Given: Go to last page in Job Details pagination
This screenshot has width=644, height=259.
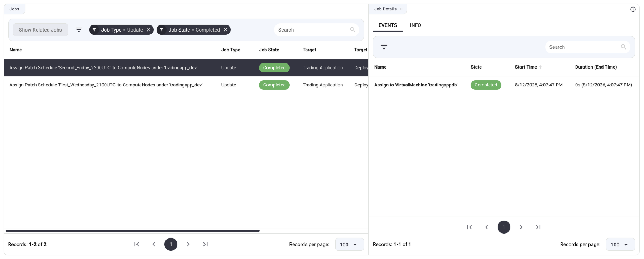Looking at the screenshot, I should coord(538,227).
